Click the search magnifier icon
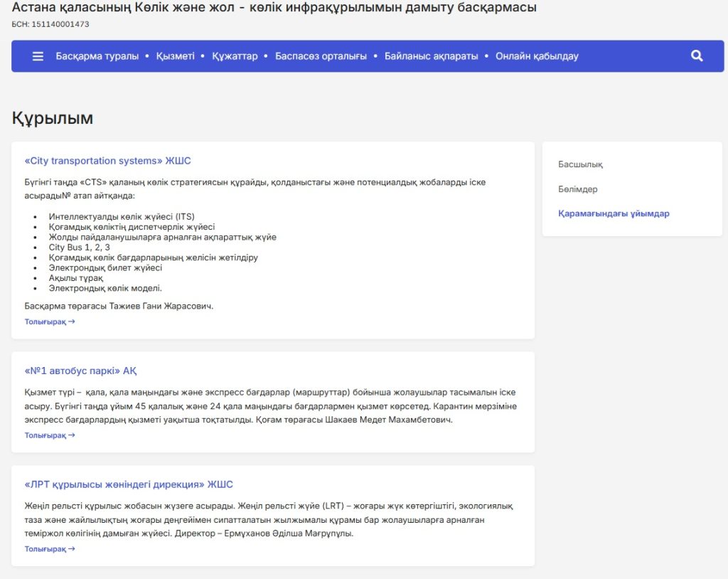Image resolution: width=728 pixels, height=579 pixels. pyautogui.click(x=697, y=56)
